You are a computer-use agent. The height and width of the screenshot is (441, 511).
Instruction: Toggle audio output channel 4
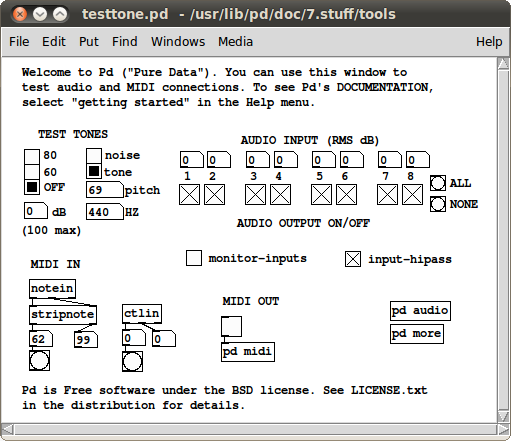pyautogui.click(x=280, y=195)
